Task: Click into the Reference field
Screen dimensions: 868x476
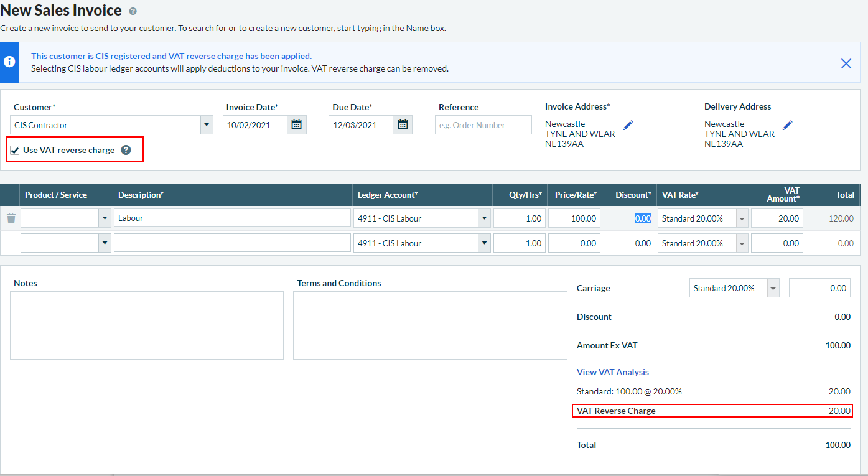Action: click(x=483, y=125)
